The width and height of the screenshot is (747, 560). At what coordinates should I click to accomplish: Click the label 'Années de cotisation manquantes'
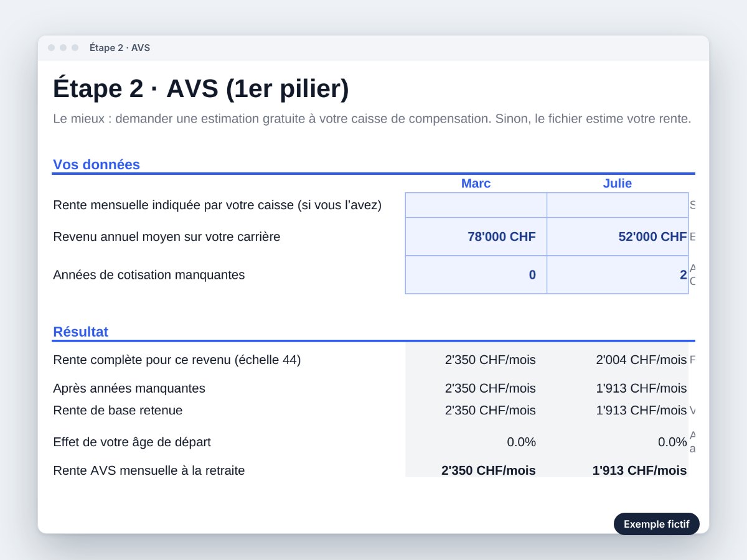pyautogui.click(x=149, y=274)
